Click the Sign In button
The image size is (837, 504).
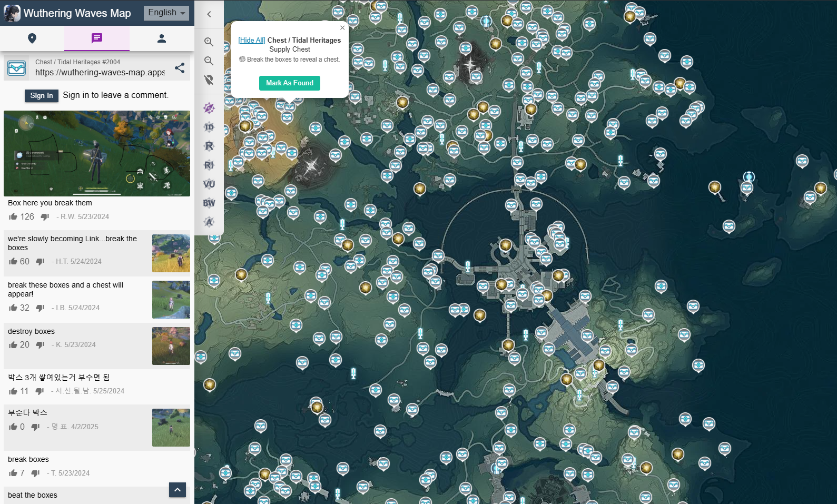click(x=42, y=95)
